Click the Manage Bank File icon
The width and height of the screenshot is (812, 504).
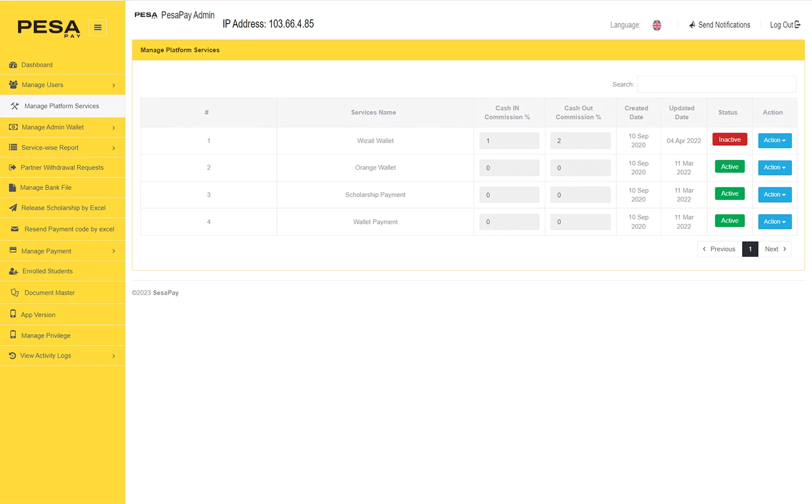coord(13,187)
